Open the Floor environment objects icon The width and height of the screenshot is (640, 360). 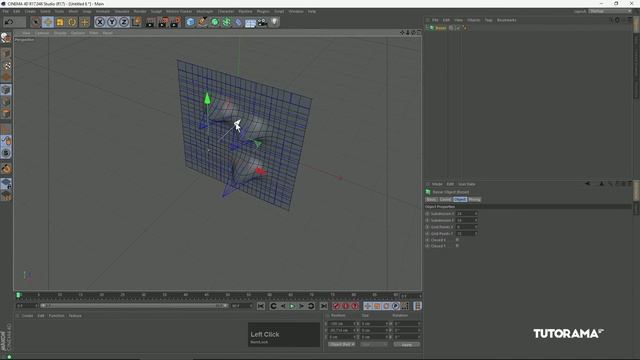coord(250,22)
